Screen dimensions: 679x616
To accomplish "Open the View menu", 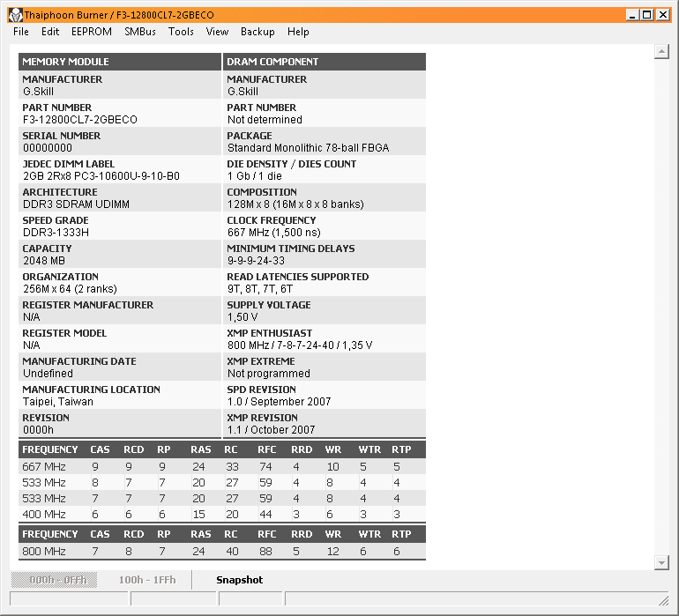I will [217, 32].
